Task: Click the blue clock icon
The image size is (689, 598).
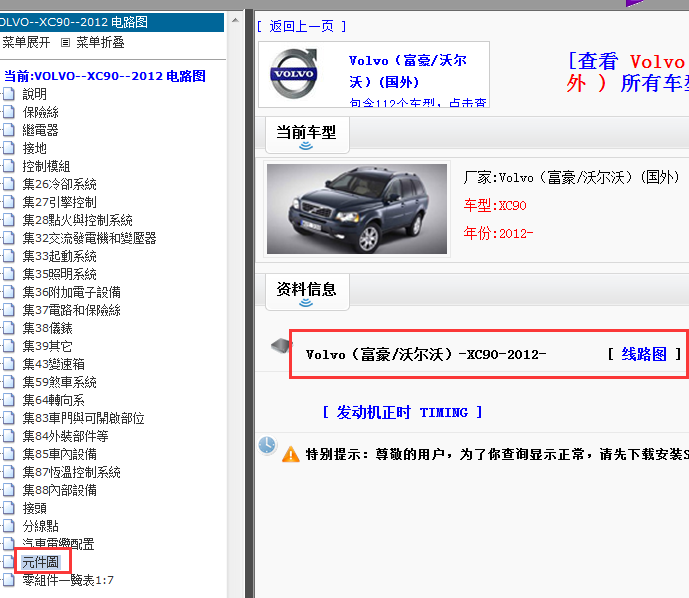Action: [267, 445]
